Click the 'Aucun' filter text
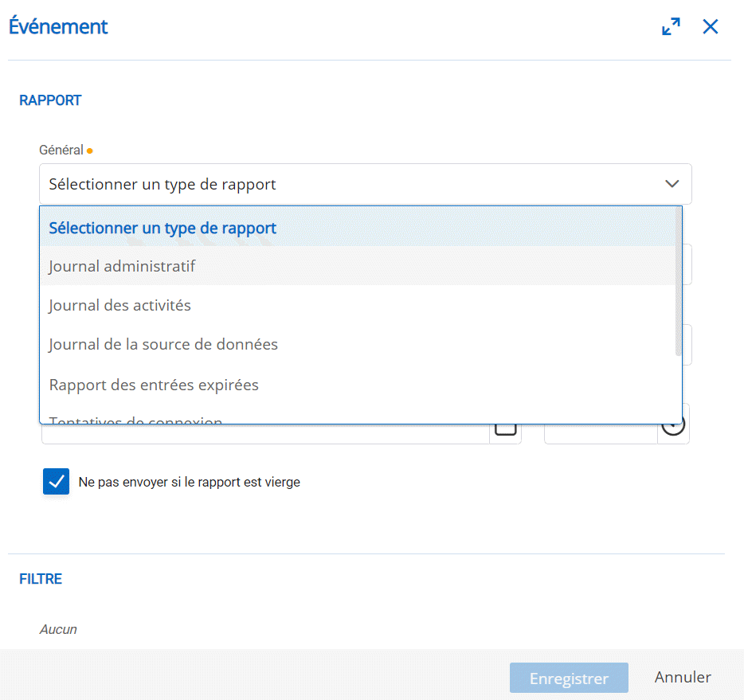The height and width of the screenshot is (700, 744). (58, 629)
